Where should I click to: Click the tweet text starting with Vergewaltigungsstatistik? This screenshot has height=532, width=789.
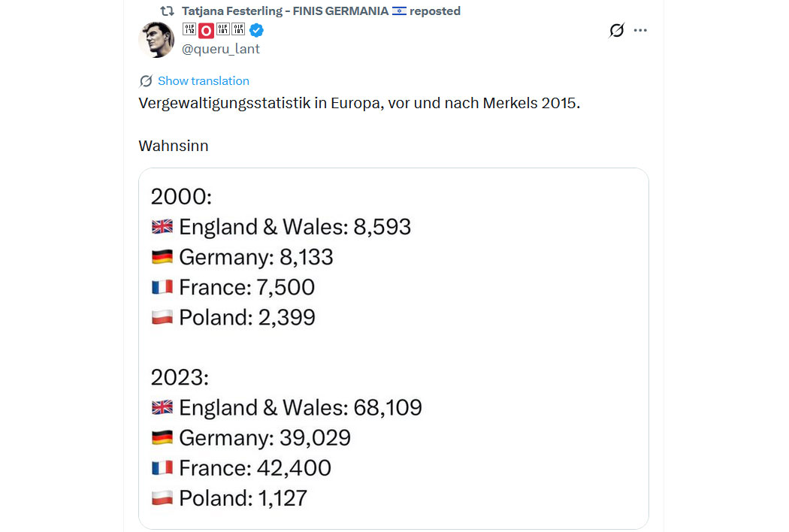pos(359,103)
